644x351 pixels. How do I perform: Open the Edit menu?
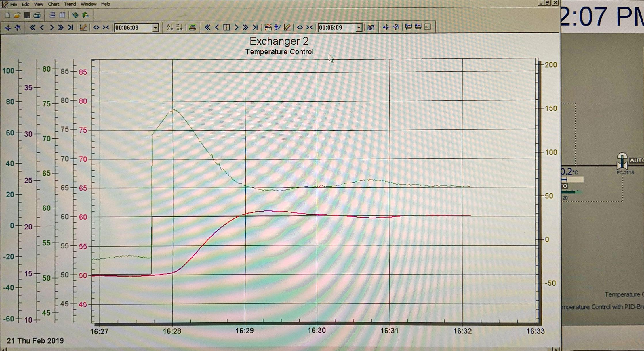(25, 4)
